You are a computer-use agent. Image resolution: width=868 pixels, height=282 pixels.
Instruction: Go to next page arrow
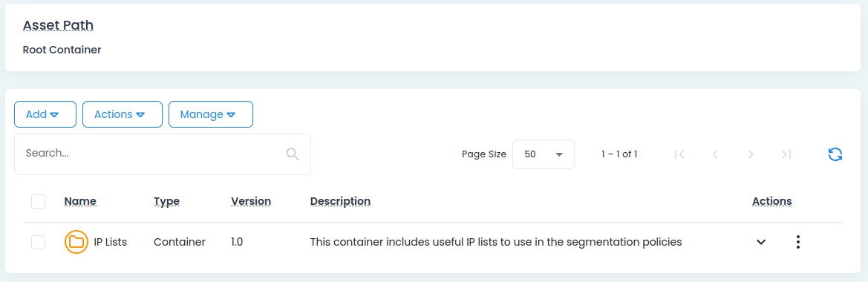751,154
